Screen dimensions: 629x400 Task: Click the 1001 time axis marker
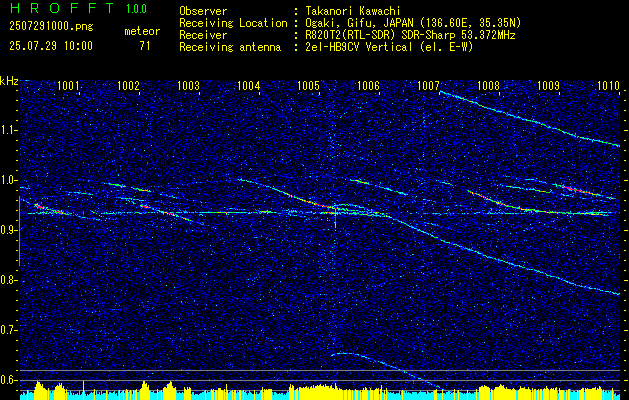point(68,85)
